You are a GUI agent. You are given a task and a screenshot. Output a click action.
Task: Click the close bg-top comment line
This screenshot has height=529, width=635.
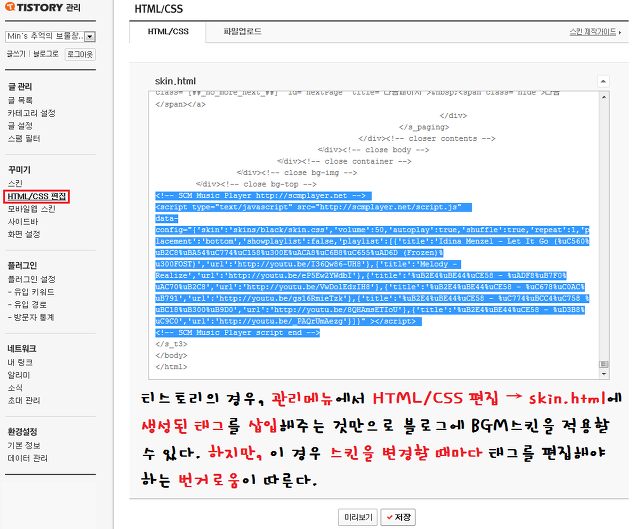pyautogui.click(x=256, y=184)
